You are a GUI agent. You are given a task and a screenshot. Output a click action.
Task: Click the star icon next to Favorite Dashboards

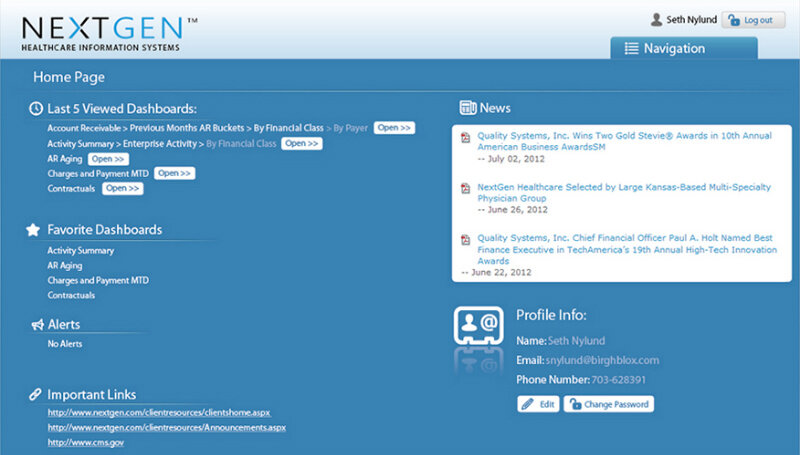coord(34,230)
